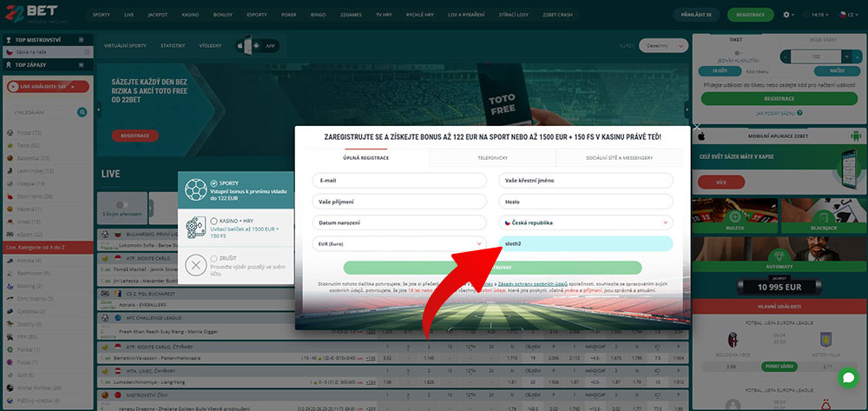Click the red Více button
Screen dimensions: 868x411
tap(720, 182)
